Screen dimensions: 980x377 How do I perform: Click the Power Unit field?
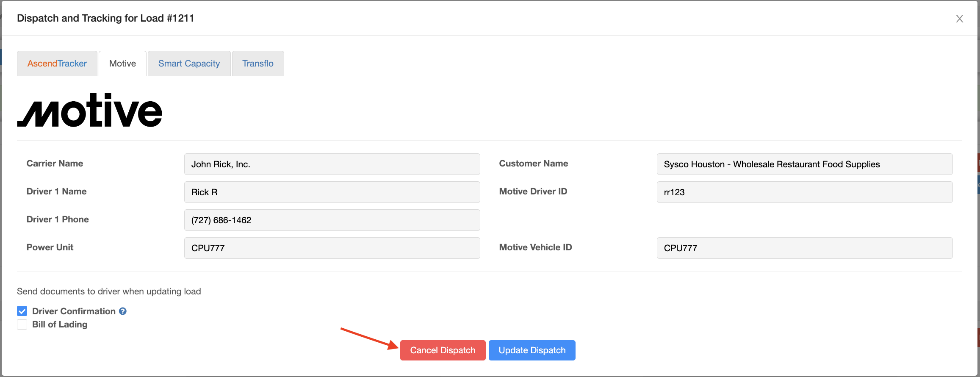[x=332, y=248]
